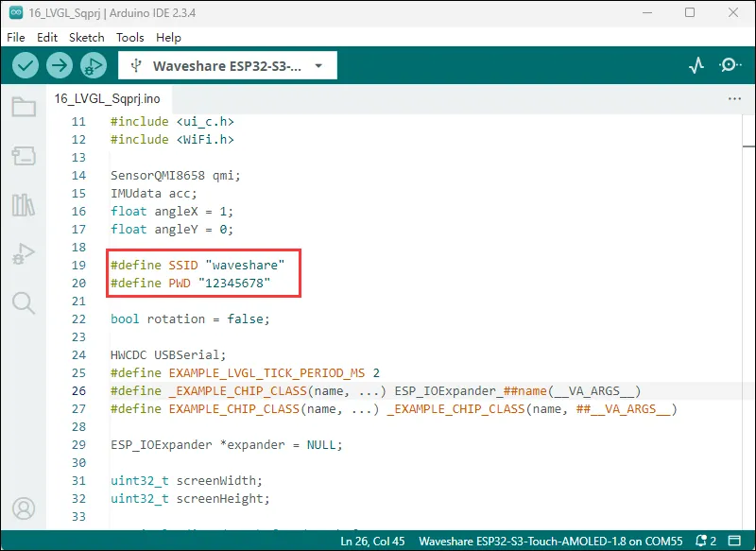Screen dimensions: 756x551
Task: Open the Serial Plotter
Action: [x=696, y=65]
